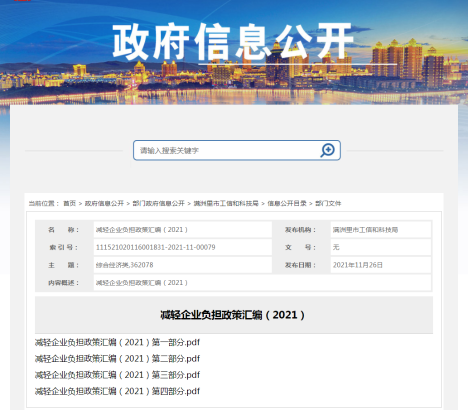Download 减轻企业负担政策汇编 第四部分.pdf
This screenshot has height=410, width=468.
click(117, 391)
